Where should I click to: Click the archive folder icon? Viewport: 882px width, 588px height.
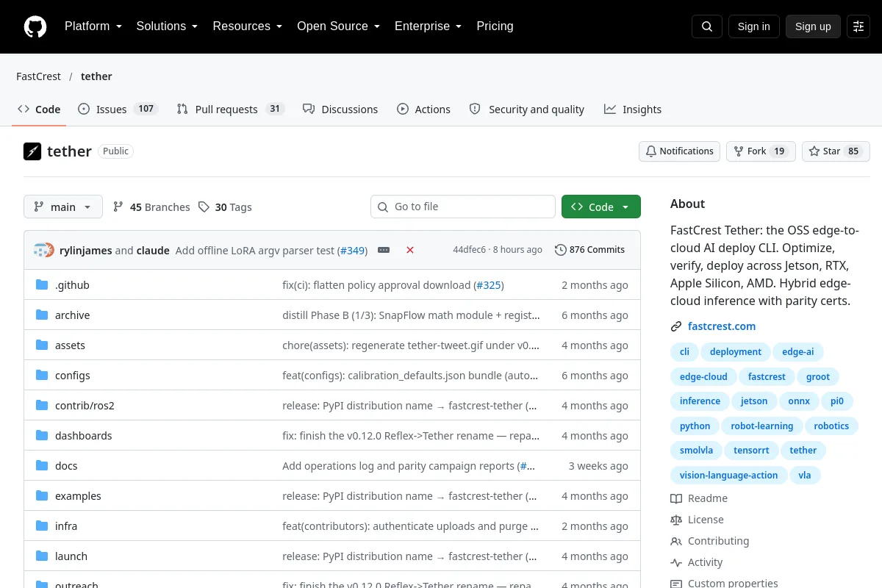pos(42,315)
